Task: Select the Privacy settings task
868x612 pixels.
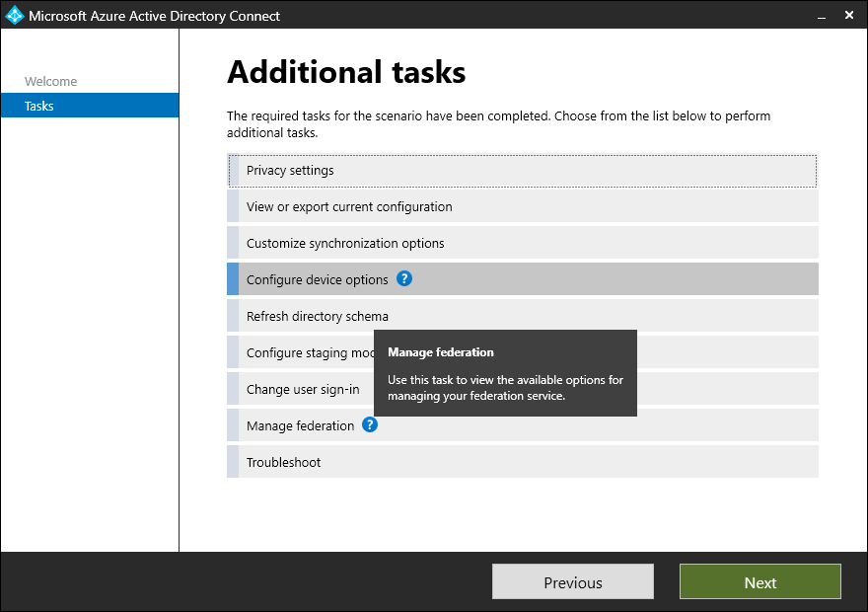Action: tap(522, 170)
